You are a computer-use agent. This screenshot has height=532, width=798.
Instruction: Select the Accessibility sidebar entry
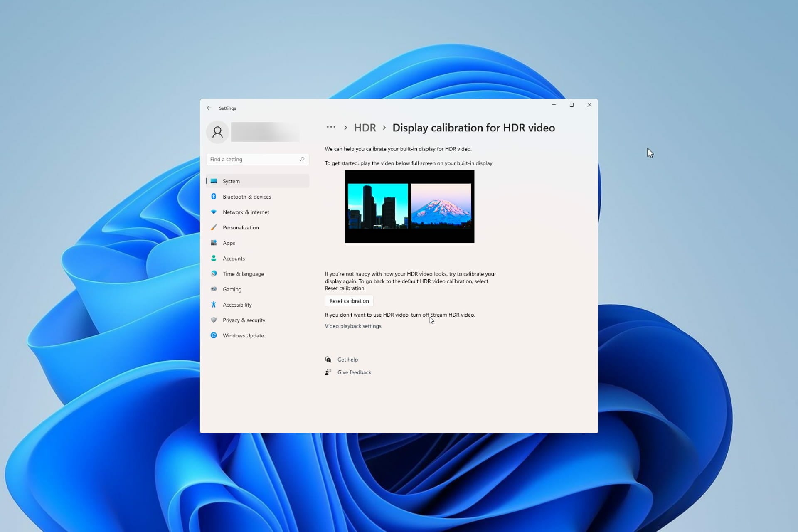click(237, 304)
